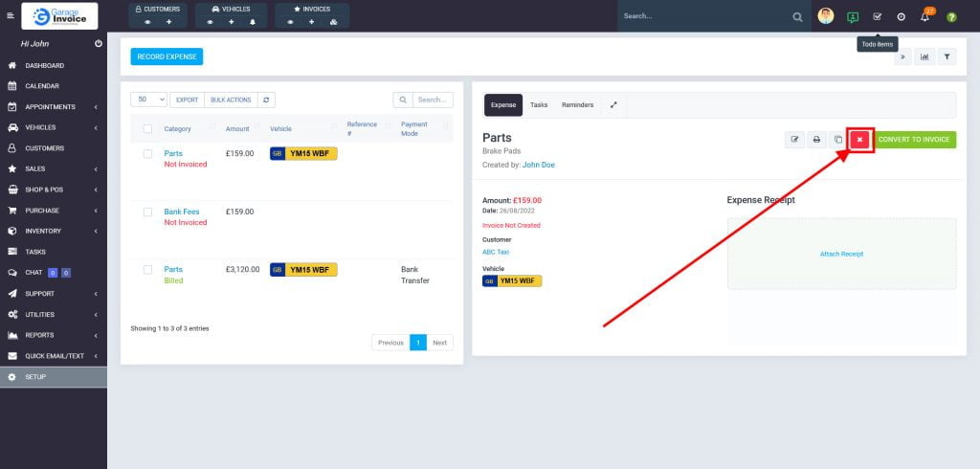Screen dimensions: 980x469
Task: Click the Export button
Action: point(187,100)
